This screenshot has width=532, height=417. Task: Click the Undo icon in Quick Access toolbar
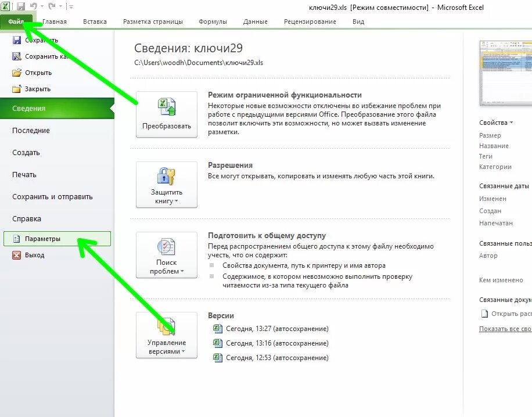point(33,6)
